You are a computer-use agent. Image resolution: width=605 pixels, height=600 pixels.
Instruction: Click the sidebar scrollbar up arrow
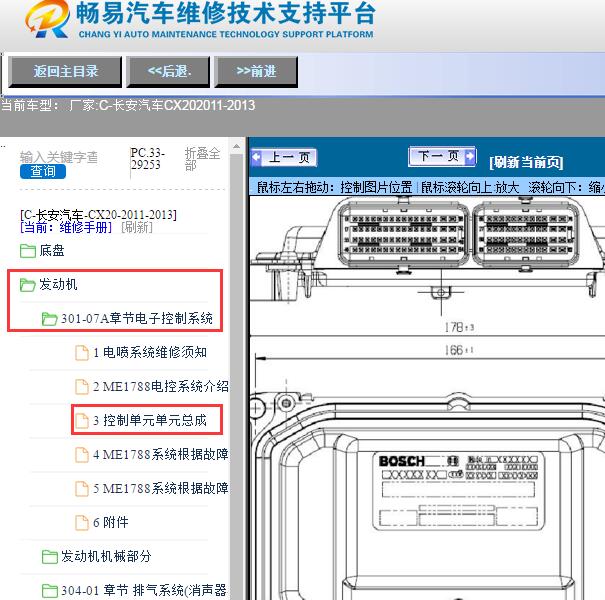point(236,147)
